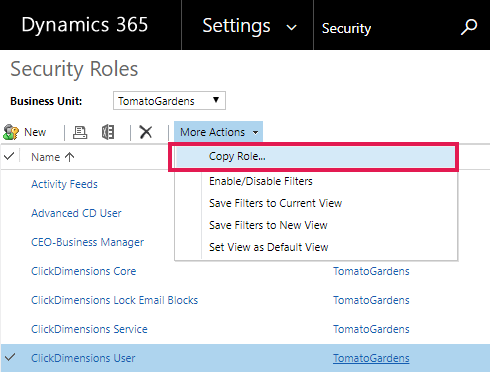
Task: Click the delete X icon
Action: [146, 132]
